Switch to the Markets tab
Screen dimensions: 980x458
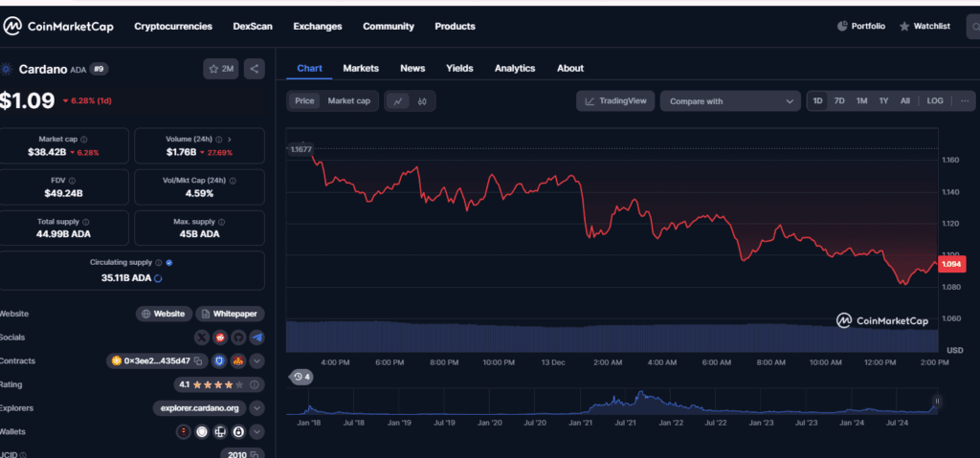(x=361, y=68)
